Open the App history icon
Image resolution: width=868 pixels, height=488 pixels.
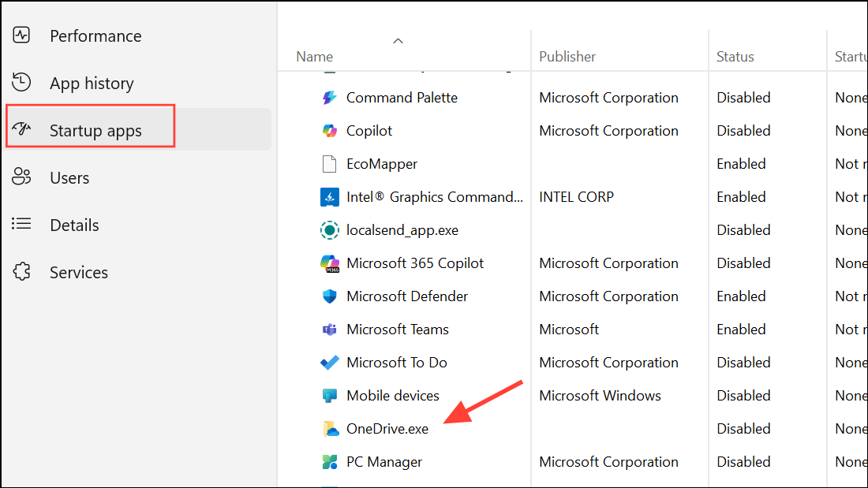[21, 83]
